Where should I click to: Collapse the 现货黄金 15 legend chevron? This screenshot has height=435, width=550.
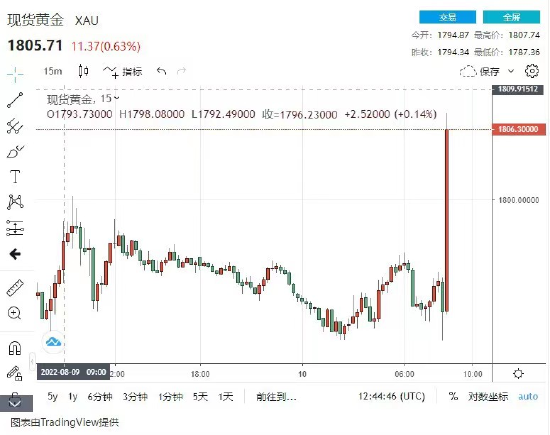[116, 98]
